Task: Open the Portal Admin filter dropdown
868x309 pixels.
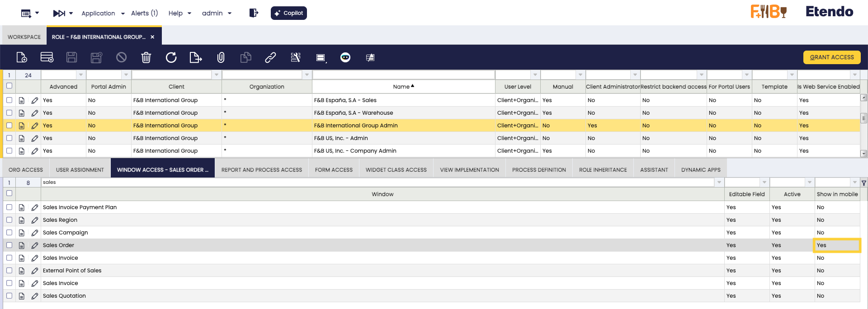Action: click(126, 75)
